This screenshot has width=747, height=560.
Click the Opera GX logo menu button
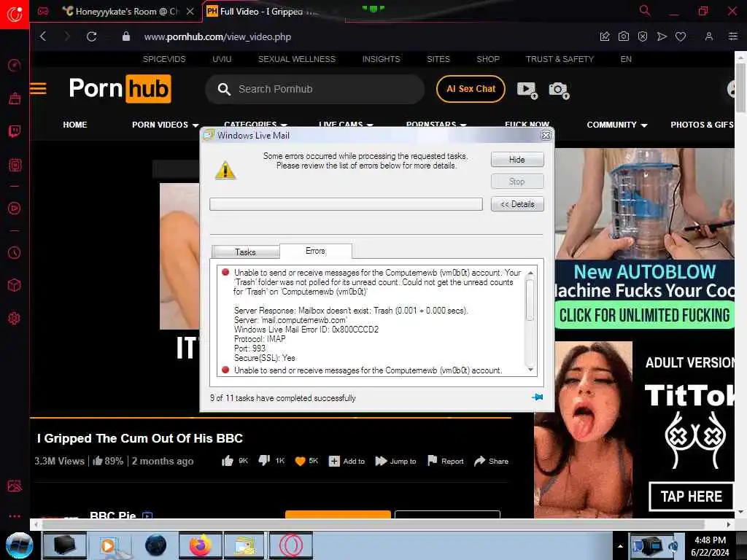coord(15,14)
